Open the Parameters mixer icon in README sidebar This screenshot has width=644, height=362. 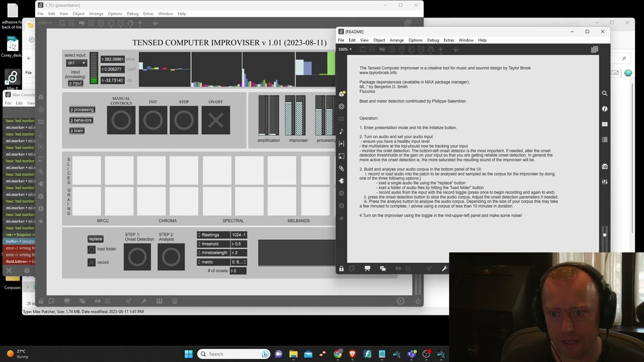pyautogui.click(x=604, y=182)
